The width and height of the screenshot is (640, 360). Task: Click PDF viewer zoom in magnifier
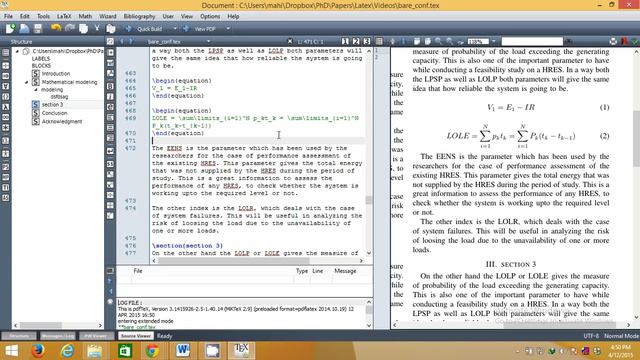438,41
